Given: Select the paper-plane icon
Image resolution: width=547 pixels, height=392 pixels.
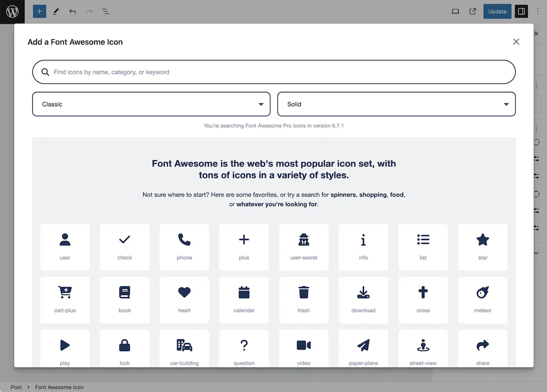Looking at the screenshot, I should click(x=363, y=348).
